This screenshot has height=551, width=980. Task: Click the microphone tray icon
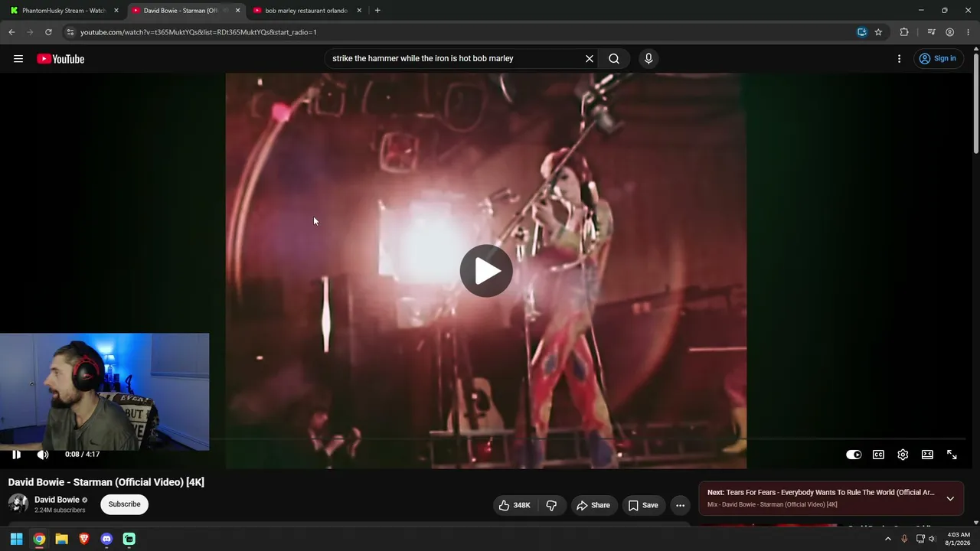coord(904,539)
